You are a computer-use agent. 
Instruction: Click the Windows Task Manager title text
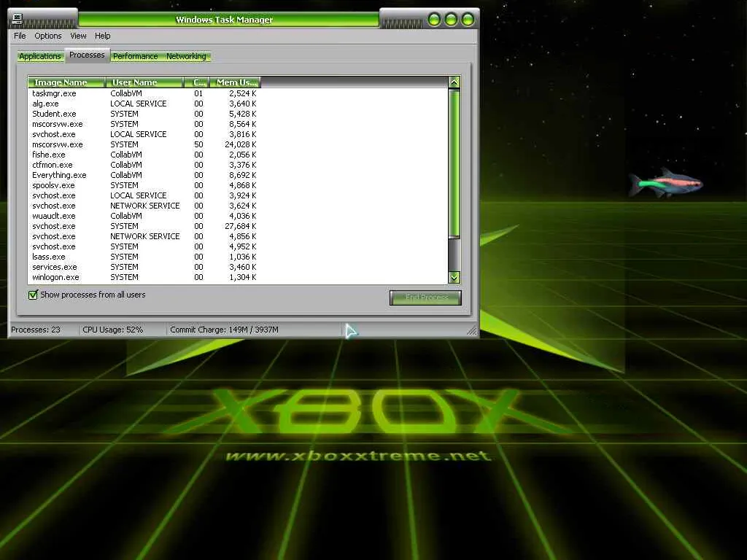pos(225,20)
